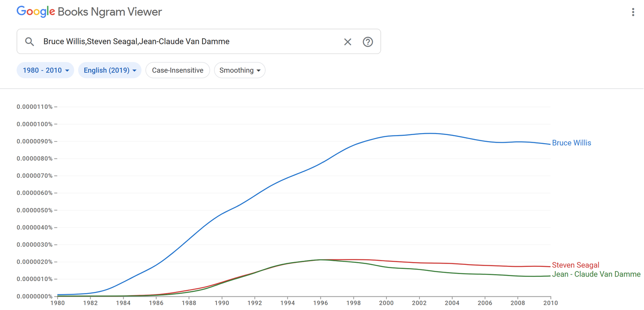Expand the English (2019) corpus dropdown
644x310 pixels.
pyautogui.click(x=109, y=70)
